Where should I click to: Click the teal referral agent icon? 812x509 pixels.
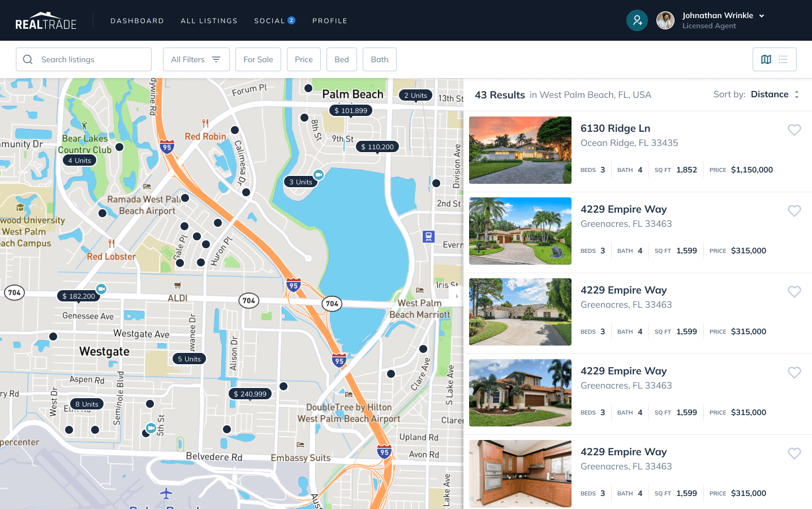637,20
